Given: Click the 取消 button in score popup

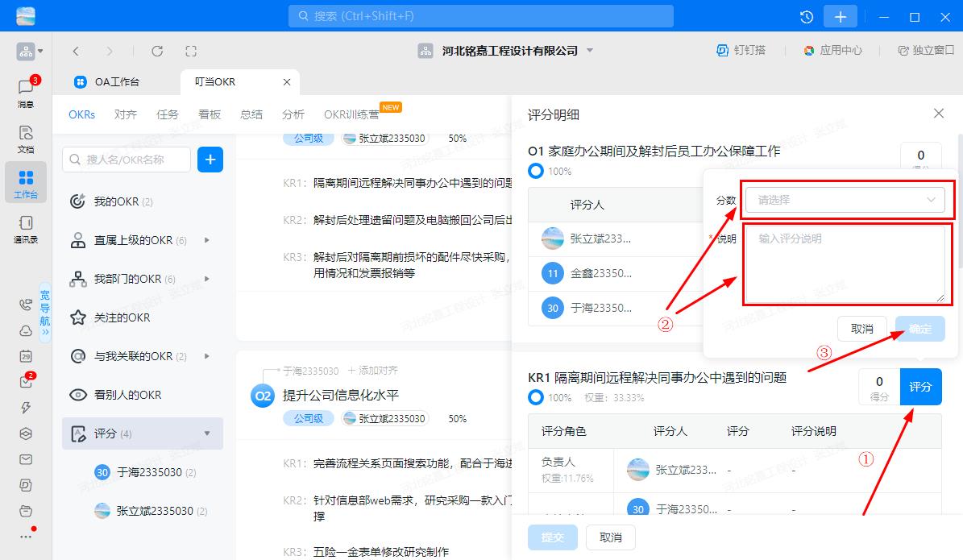Looking at the screenshot, I should click(x=862, y=329).
